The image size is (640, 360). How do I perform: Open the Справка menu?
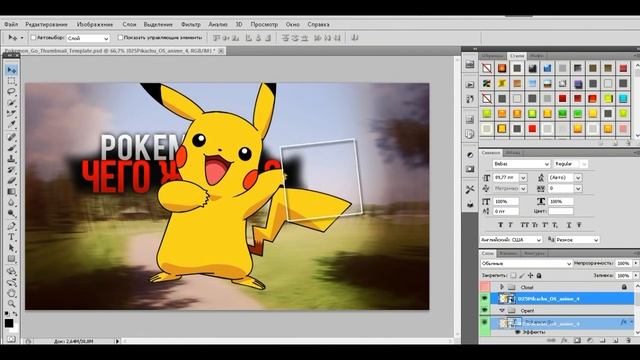pos(318,24)
